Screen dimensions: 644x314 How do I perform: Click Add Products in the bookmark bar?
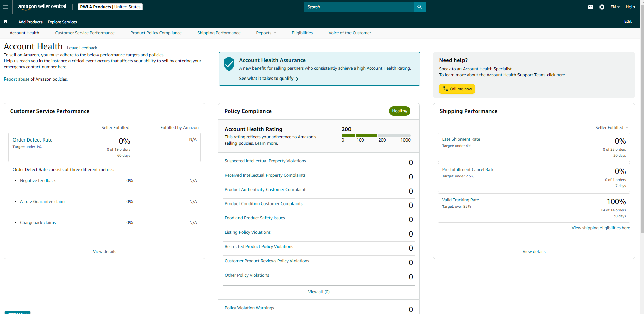pos(30,22)
